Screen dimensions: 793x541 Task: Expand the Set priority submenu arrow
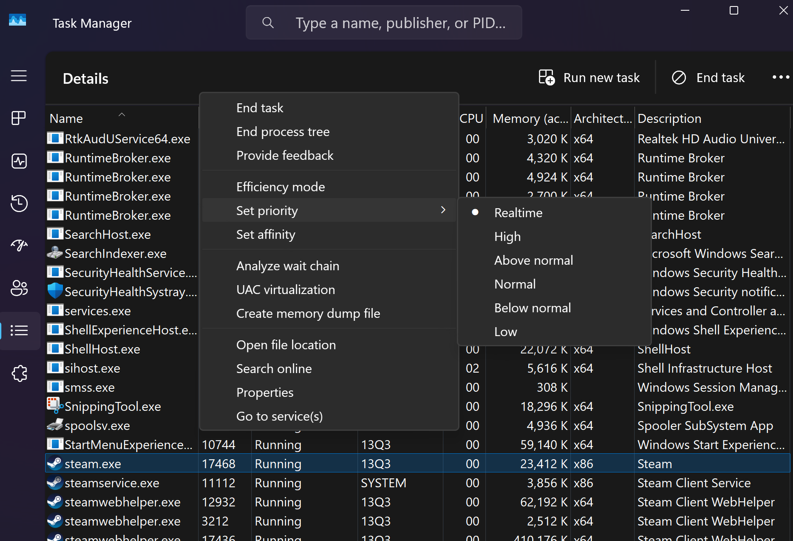pyautogui.click(x=443, y=211)
